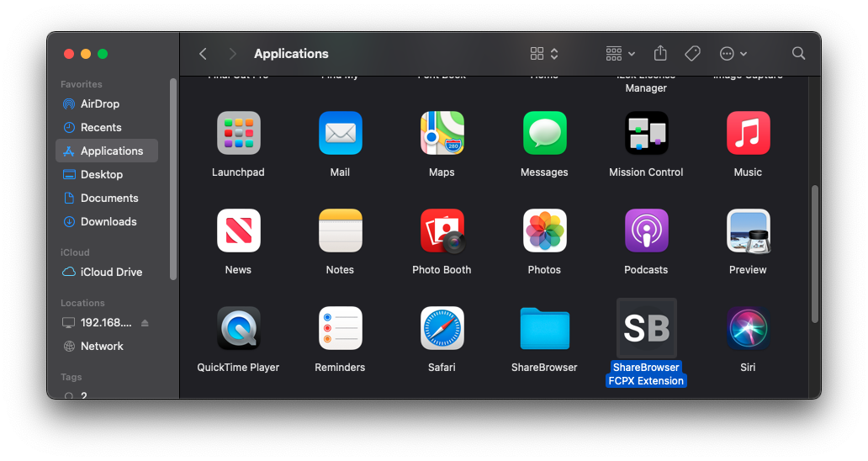The width and height of the screenshot is (868, 461).
Task: Click the QuickTime Player label text
Action: pos(238,368)
